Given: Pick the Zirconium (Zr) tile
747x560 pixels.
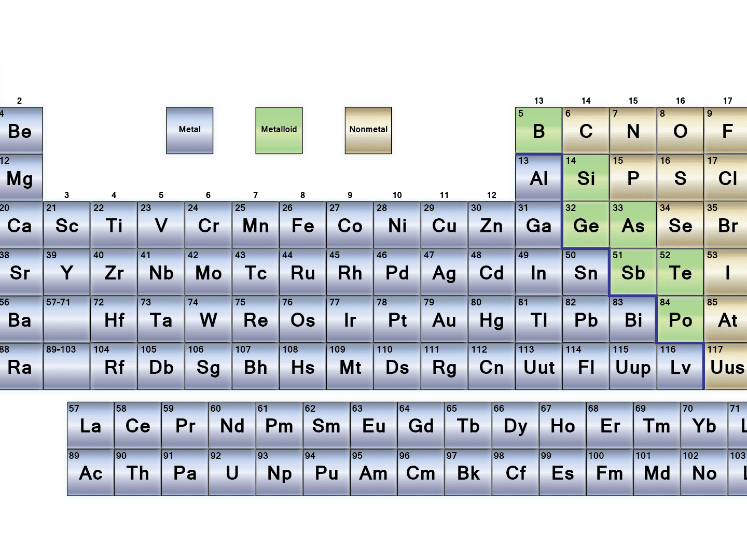Looking at the screenshot, I should (114, 272).
